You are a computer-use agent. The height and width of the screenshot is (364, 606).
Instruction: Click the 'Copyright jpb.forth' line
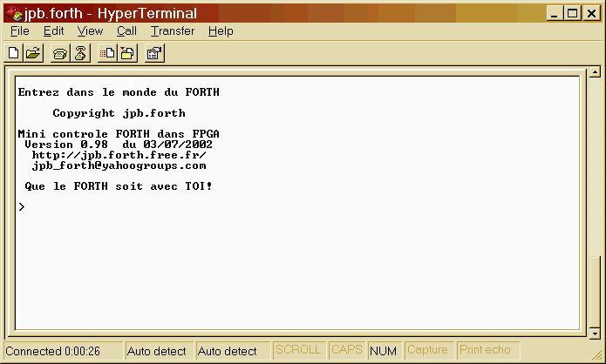pos(119,113)
